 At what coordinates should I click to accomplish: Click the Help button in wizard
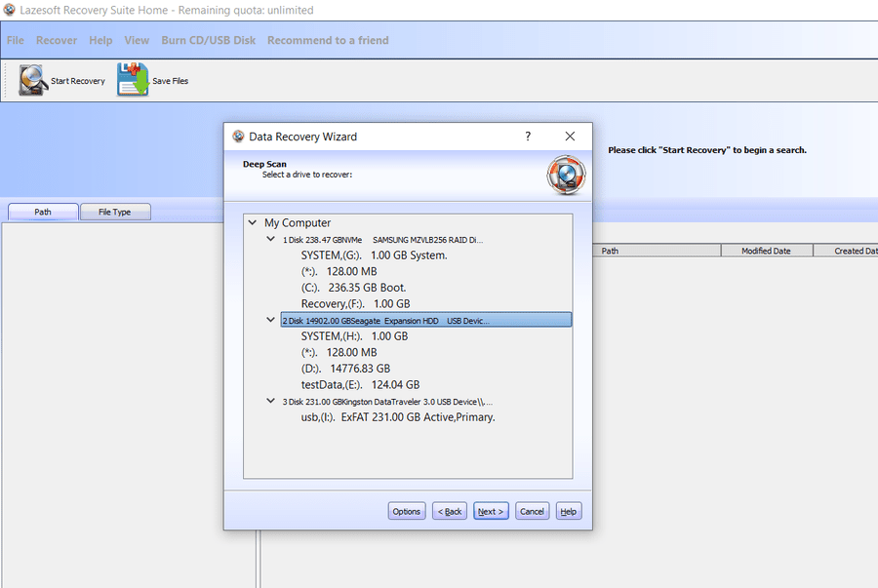click(569, 511)
